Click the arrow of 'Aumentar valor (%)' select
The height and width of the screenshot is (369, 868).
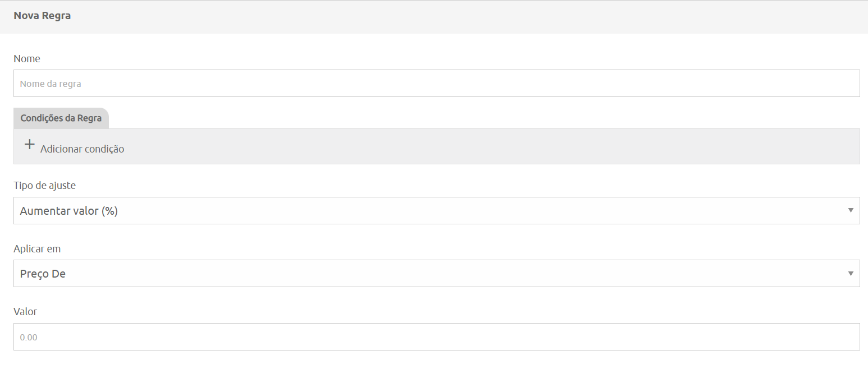pyautogui.click(x=851, y=211)
